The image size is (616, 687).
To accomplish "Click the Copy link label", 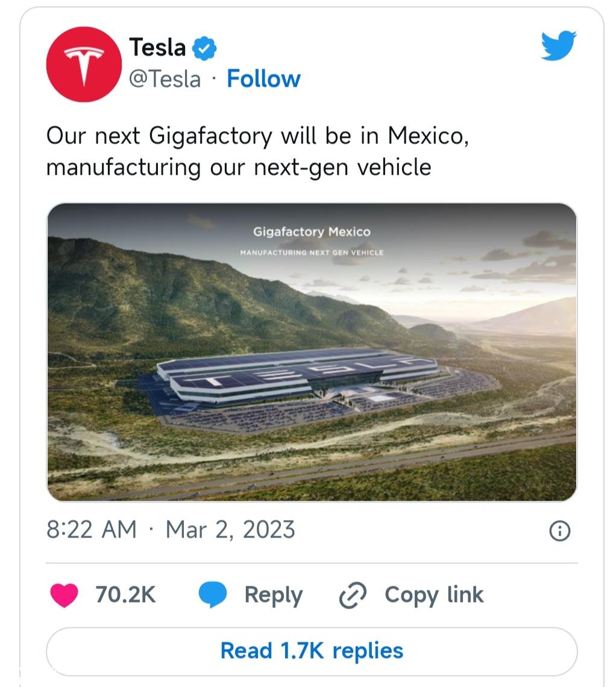I will click(434, 596).
